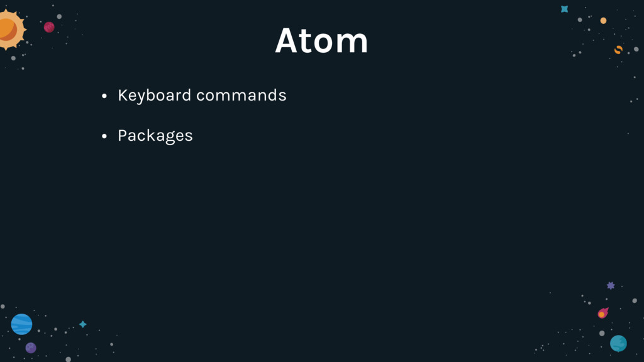Click the small red planet near sun
The image size is (644, 362).
click(49, 27)
